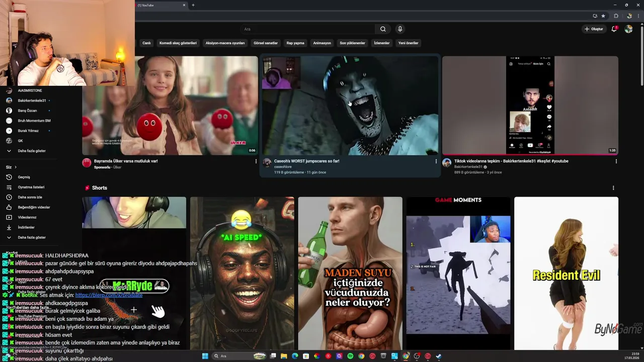Click the Oluştur create button
644x362 pixels.
[x=593, y=29]
